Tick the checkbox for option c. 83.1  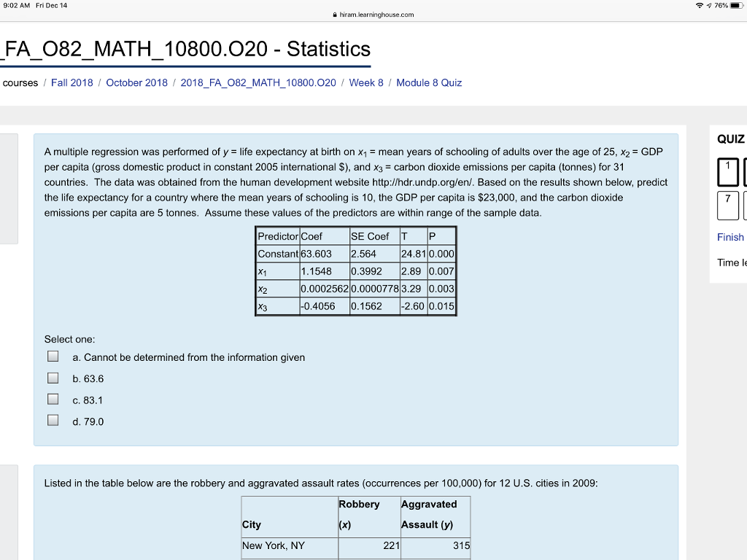point(53,399)
